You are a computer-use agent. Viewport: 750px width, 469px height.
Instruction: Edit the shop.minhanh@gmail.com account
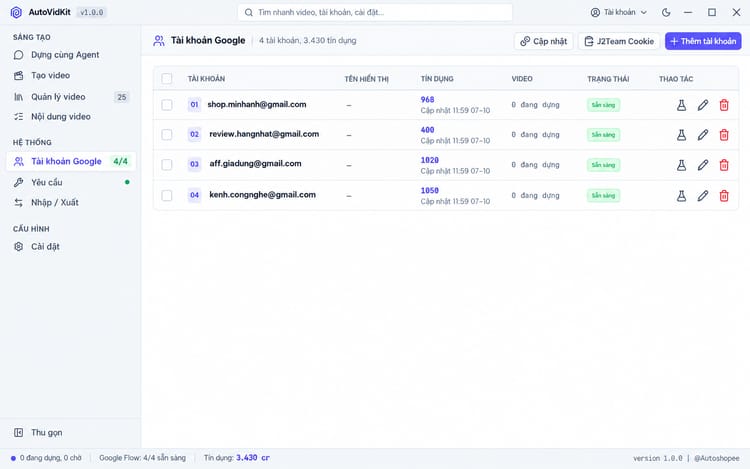pos(702,105)
